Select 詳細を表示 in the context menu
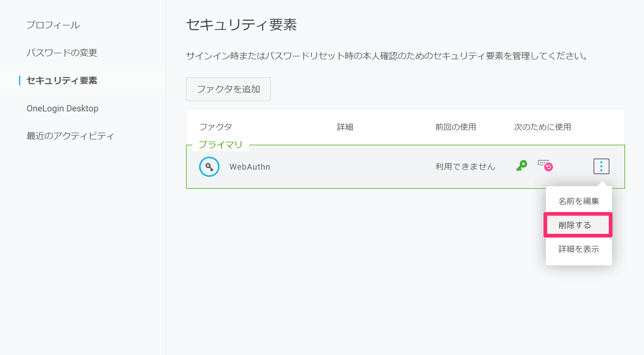 pos(579,249)
